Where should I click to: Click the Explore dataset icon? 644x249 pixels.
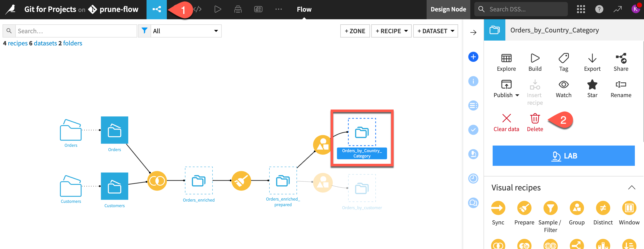(x=506, y=58)
